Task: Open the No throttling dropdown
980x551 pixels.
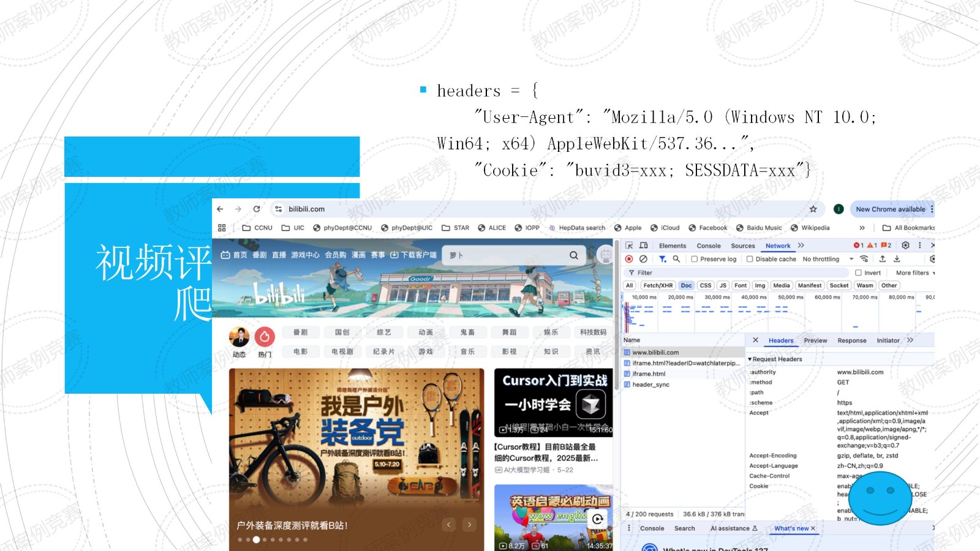Action: pyautogui.click(x=827, y=259)
